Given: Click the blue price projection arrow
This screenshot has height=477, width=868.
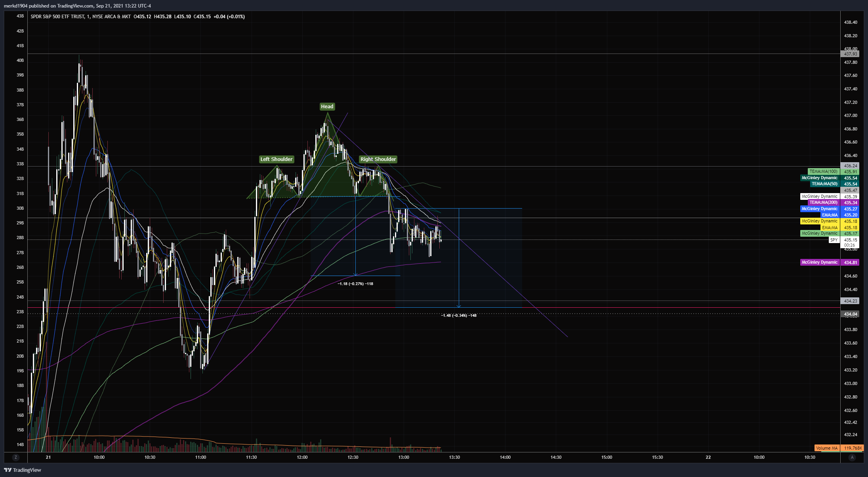Looking at the screenshot, I should (459, 258).
